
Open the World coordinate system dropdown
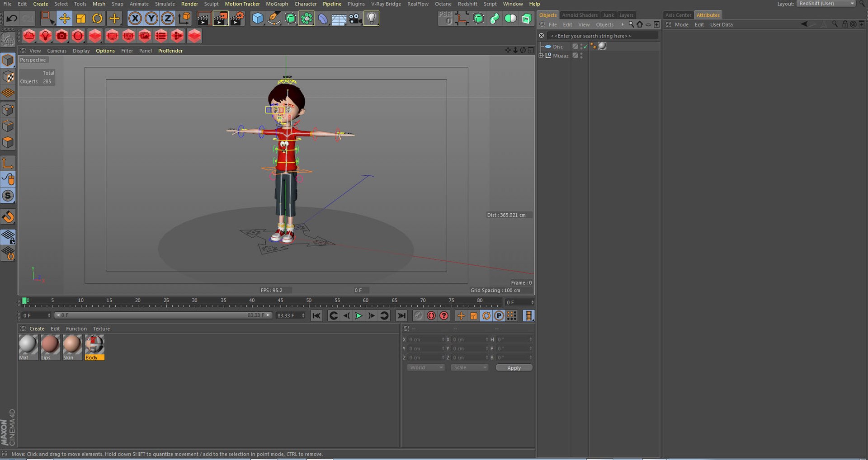click(425, 368)
